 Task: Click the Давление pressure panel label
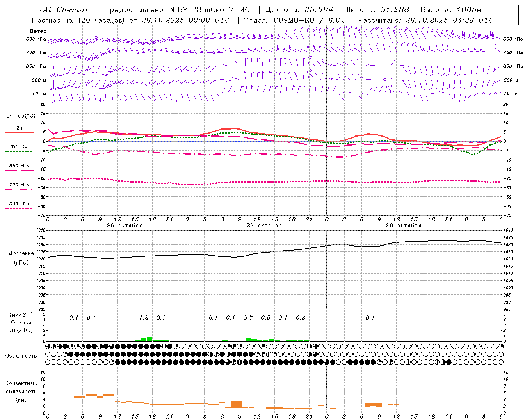click(x=21, y=253)
